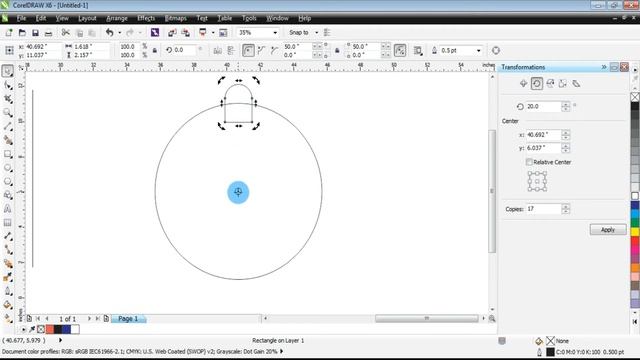Open the Skew tab in Transformations
The width and height of the screenshot is (640, 360).
tap(576, 84)
